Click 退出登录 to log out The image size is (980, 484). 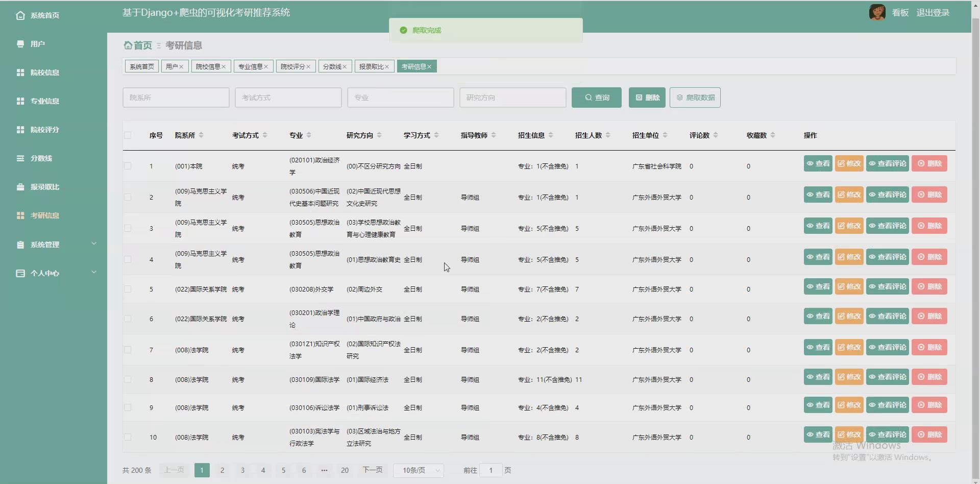(x=933, y=13)
